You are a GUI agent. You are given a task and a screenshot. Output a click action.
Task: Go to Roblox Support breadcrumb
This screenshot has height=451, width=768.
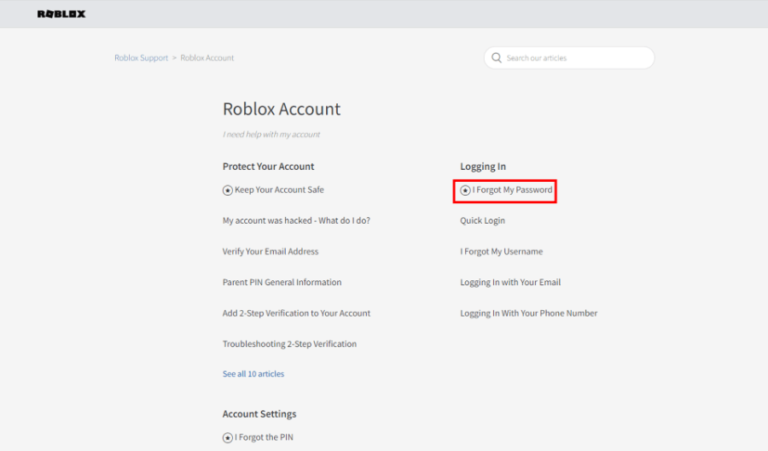[141, 58]
